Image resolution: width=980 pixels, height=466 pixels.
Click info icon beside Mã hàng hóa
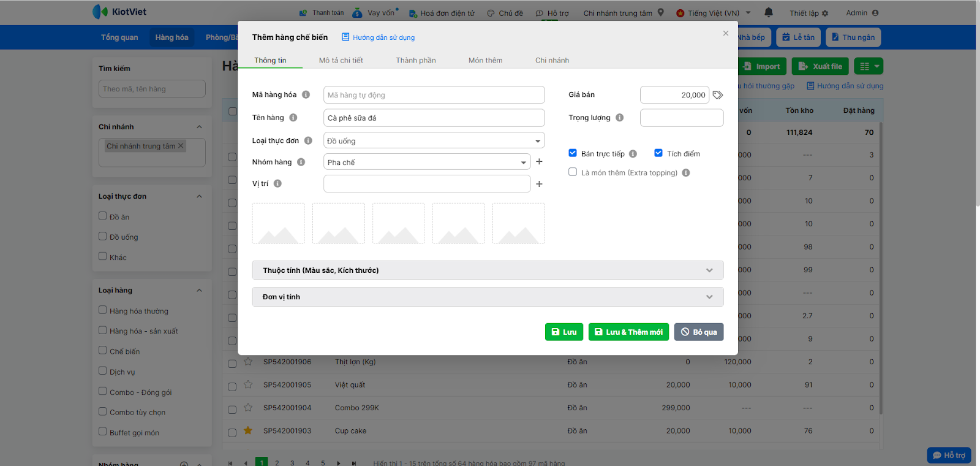click(306, 94)
